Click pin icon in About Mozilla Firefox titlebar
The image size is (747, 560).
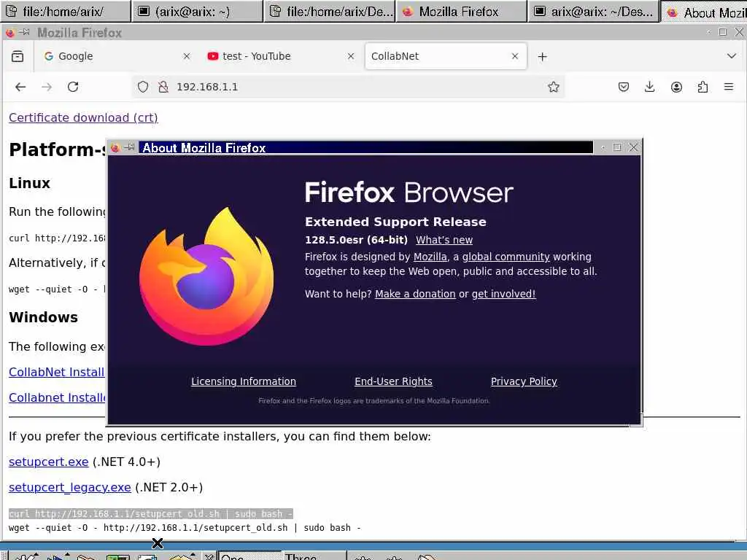pyautogui.click(x=129, y=147)
